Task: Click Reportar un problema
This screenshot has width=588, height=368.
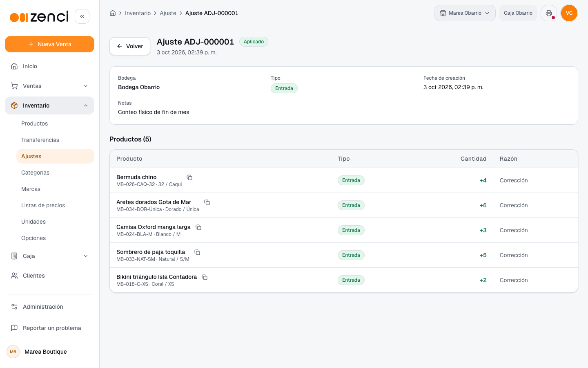Action: point(49,328)
